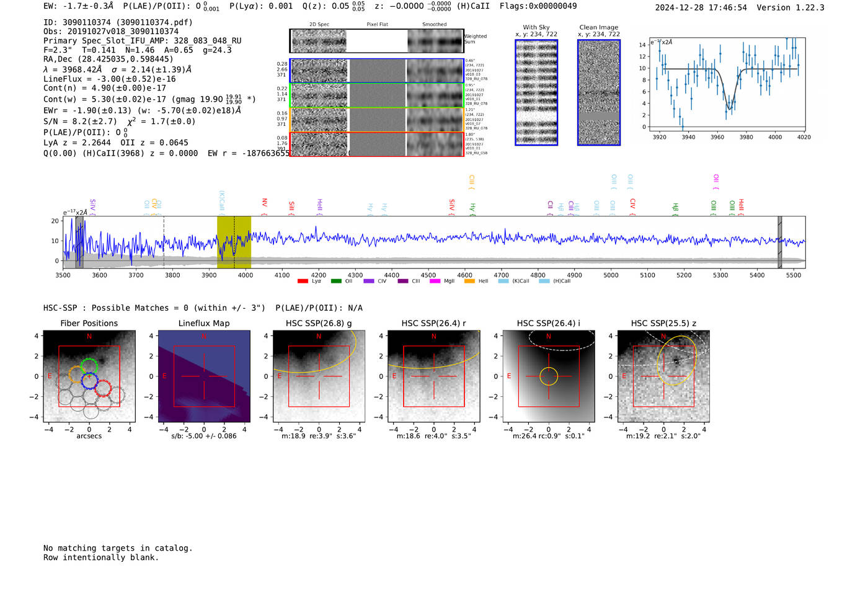Viewport: 868px width, 591px height.
Task: Click the dashed vertical line near 3780
Action: [x=164, y=242]
